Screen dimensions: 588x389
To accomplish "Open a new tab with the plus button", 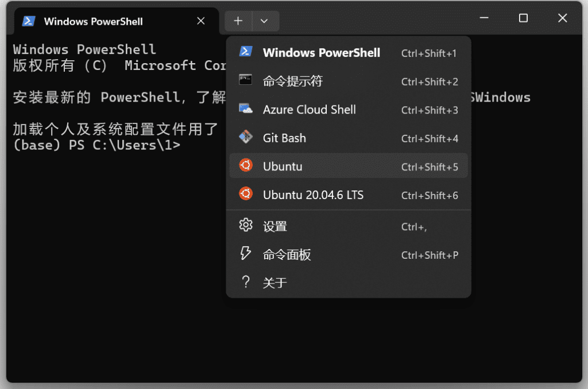I will [238, 21].
